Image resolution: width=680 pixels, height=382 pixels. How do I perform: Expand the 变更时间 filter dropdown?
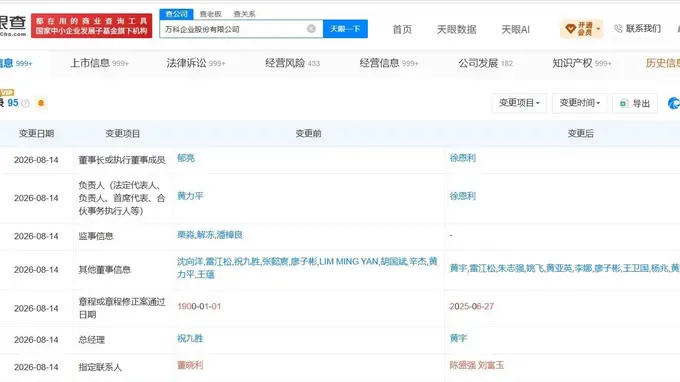579,103
